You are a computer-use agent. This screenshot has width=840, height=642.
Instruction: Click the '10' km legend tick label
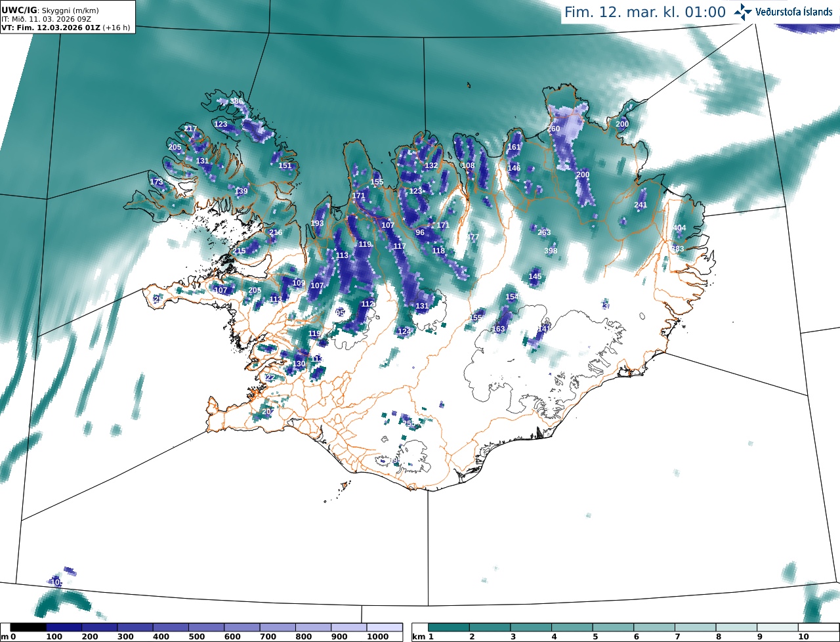click(x=803, y=637)
